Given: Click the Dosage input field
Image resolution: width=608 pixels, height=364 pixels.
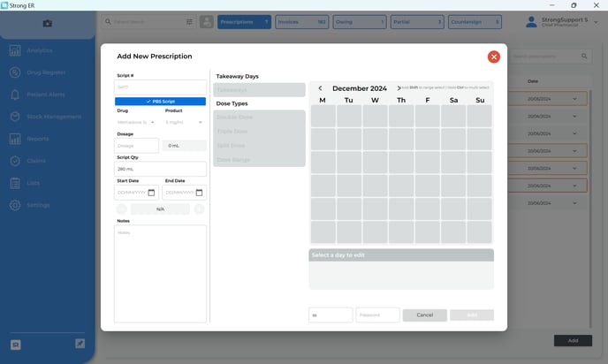Looking at the screenshot, I should (x=136, y=146).
